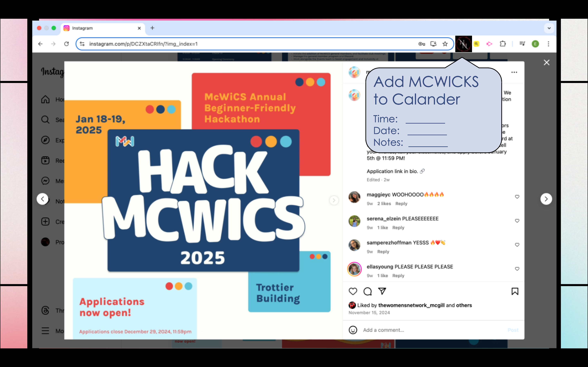Open post options three-dot menu
Screen dimensions: 588x367
point(514,72)
